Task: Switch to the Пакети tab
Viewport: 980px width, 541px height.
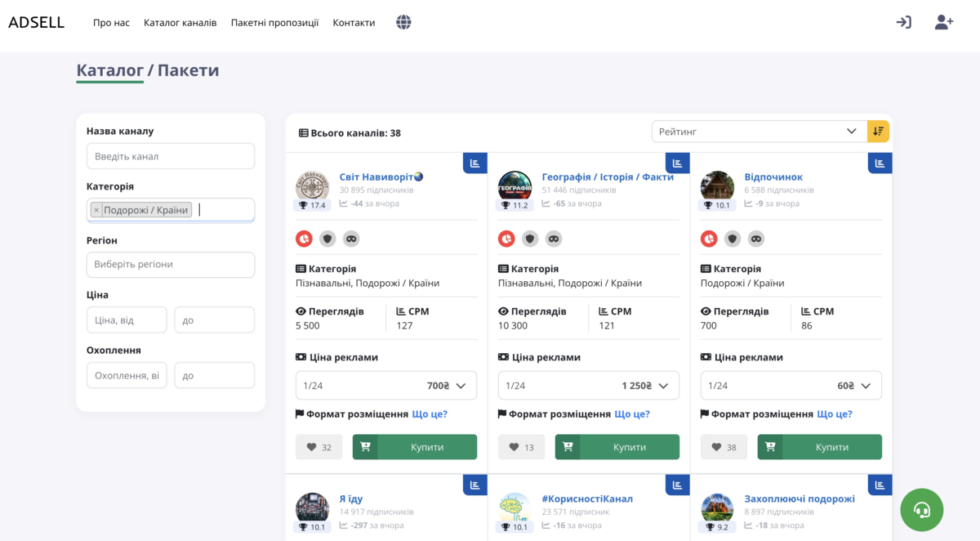Action: [189, 70]
